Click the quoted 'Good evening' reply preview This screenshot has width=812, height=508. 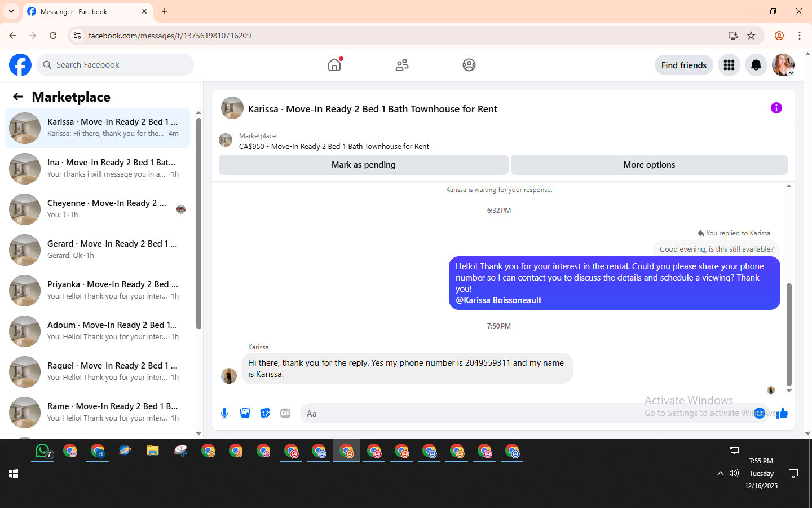(x=717, y=249)
